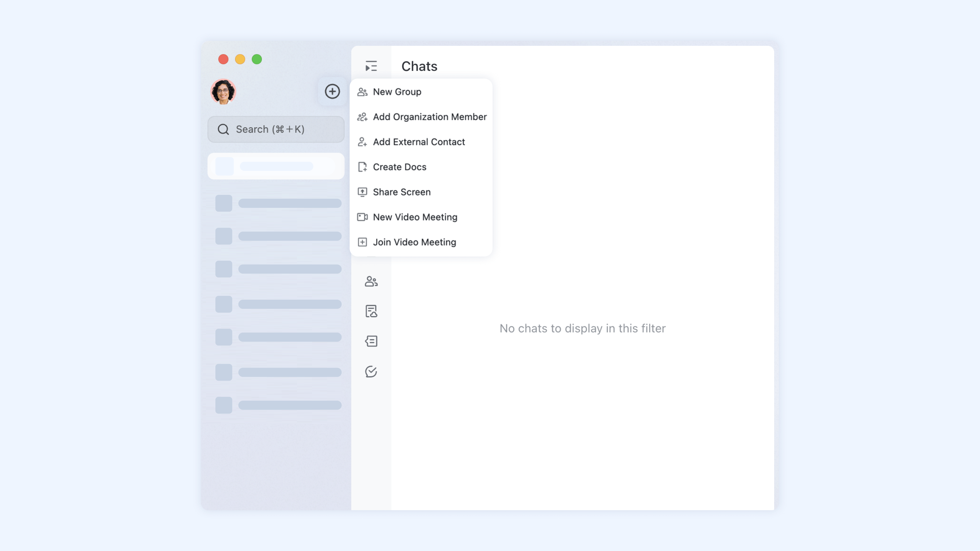Select Create Docs from the menu
This screenshot has height=551, width=980.
[x=399, y=167]
